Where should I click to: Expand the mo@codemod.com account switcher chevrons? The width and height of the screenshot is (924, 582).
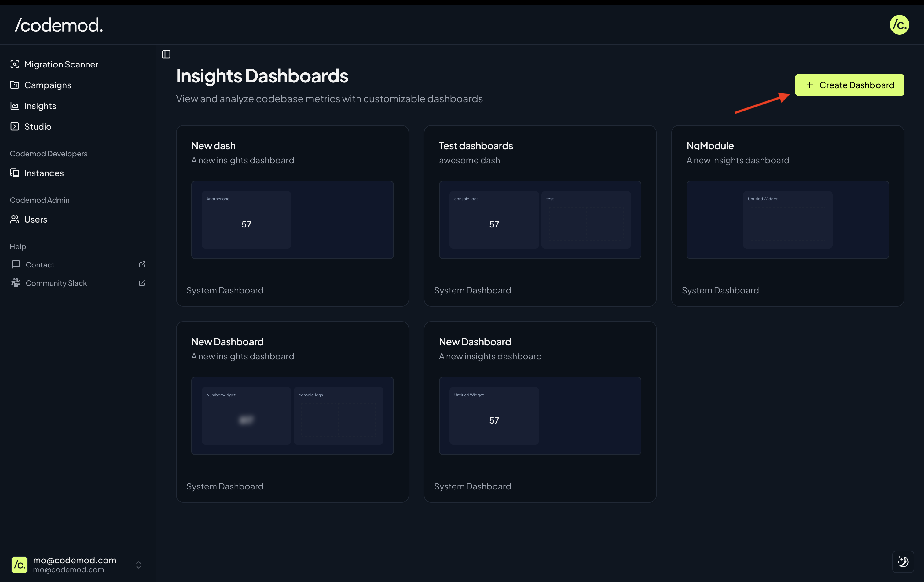139,565
